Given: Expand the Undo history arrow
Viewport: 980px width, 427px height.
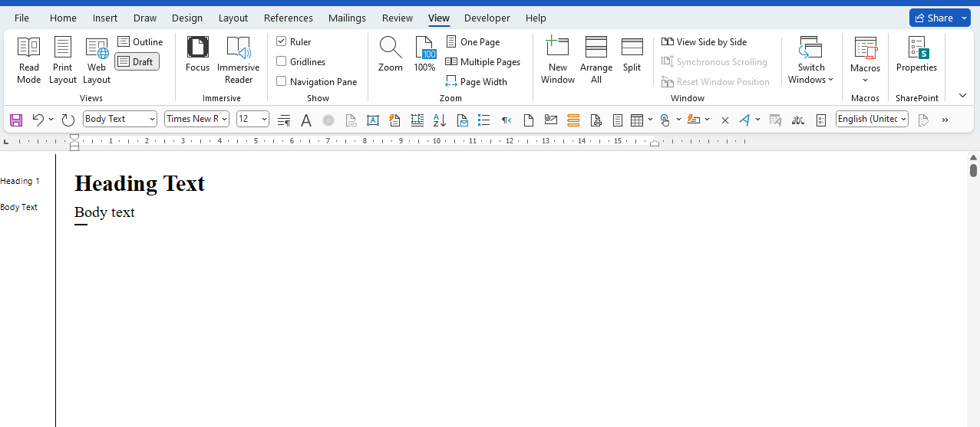Looking at the screenshot, I should click(51, 120).
